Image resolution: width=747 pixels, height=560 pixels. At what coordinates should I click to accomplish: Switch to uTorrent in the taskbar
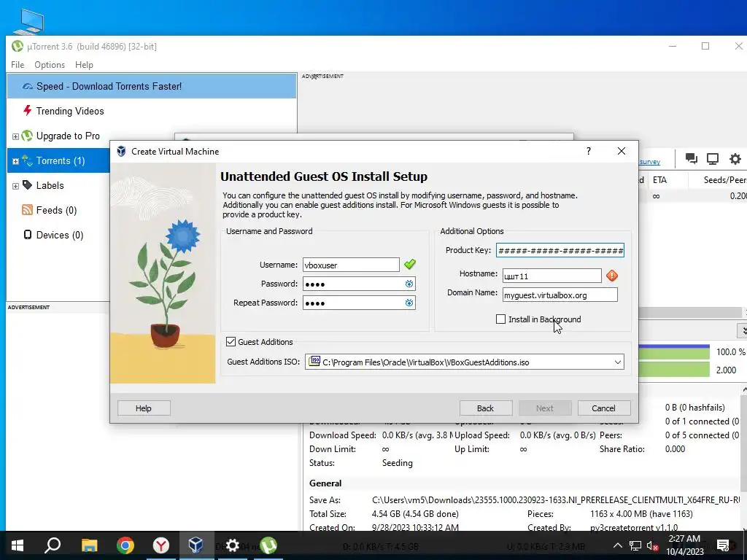268,545
